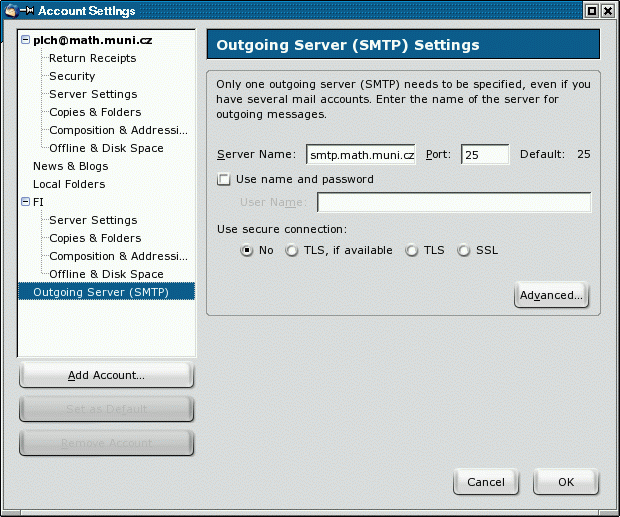The image size is (620, 517).
Task: Collapse the plch@math.muni.cz account tree
Action: click(x=25, y=40)
